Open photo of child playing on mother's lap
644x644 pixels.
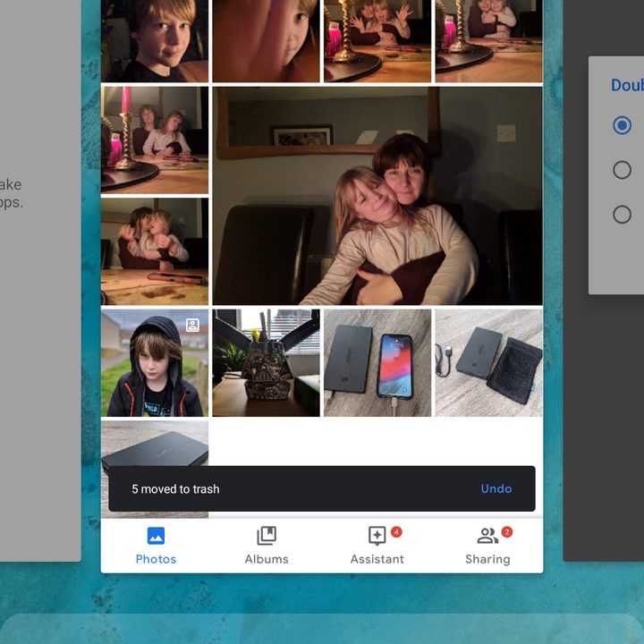(x=155, y=251)
